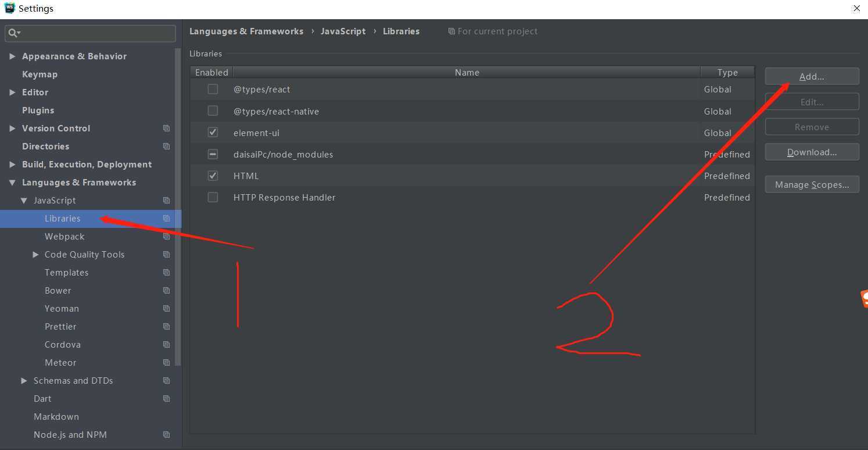868x450 pixels.
Task: Click the Remove button
Action: (x=812, y=127)
